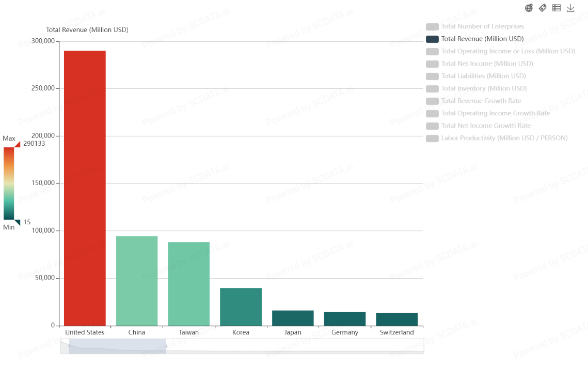Image resolution: width=588 pixels, height=367 pixels.
Task: Click the data zoom slider selected range
Action: point(117,346)
